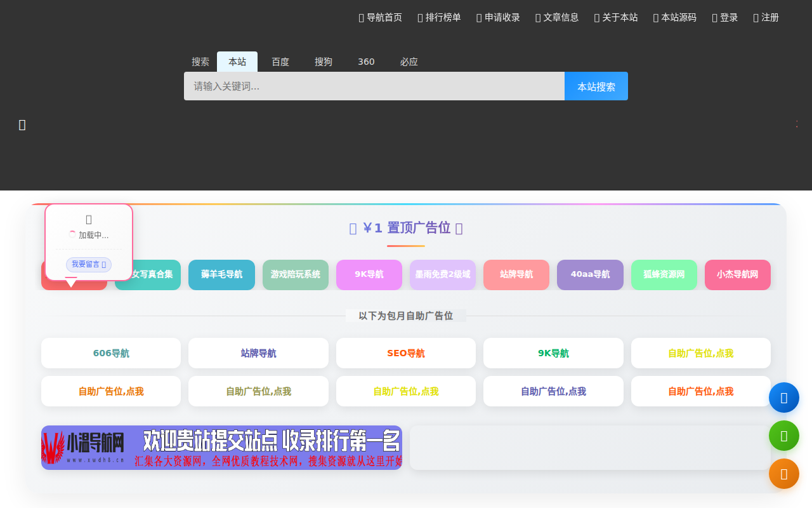Click the orange circular floating icon
Viewport: 812px width, 508px height.
tap(784, 474)
